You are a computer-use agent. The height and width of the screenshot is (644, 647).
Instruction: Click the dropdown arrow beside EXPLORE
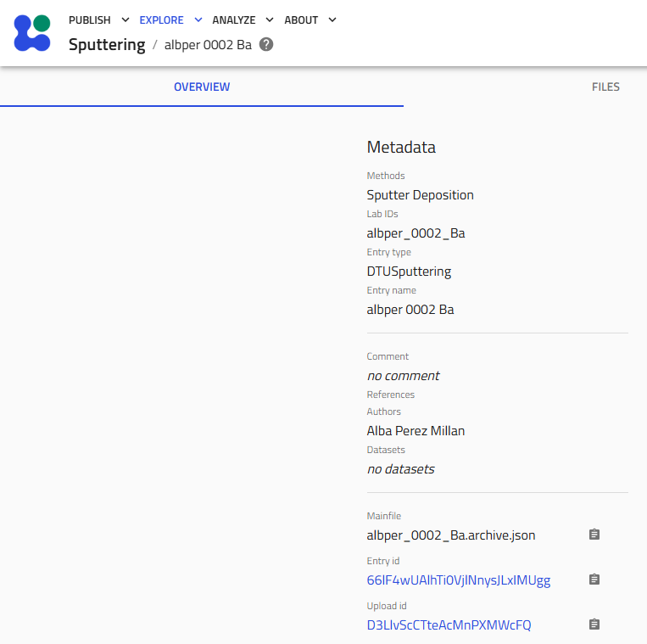(x=198, y=20)
